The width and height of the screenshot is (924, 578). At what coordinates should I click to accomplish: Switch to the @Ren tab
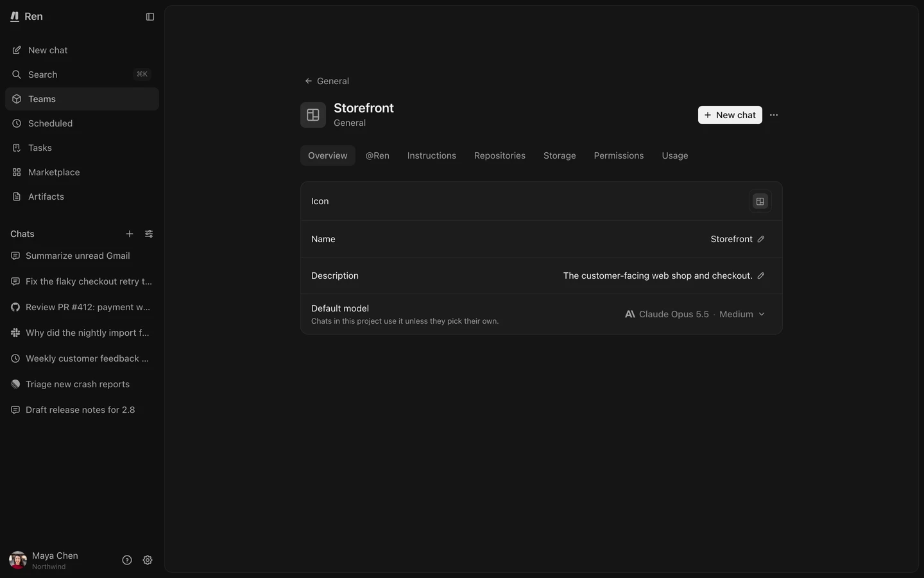click(377, 155)
